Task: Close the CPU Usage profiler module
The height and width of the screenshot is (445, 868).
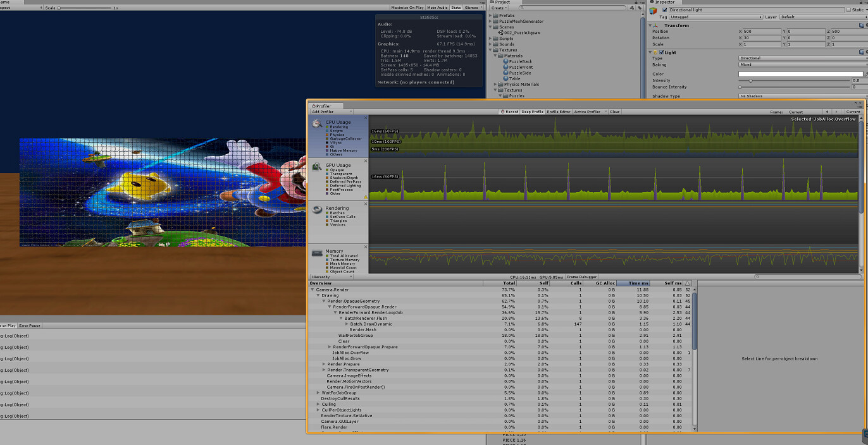Action: [x=366, y=118]
